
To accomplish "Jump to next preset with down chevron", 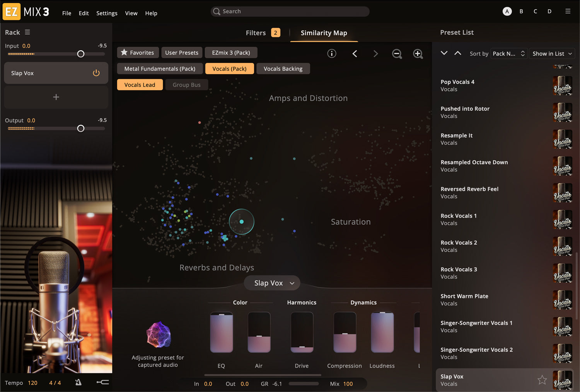I will coord(444,53).
